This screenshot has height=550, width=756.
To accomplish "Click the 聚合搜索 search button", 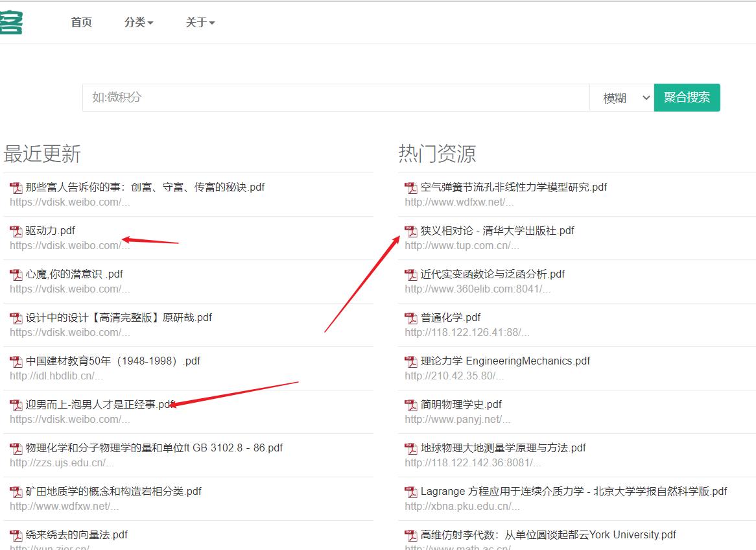I will point(687,97).
